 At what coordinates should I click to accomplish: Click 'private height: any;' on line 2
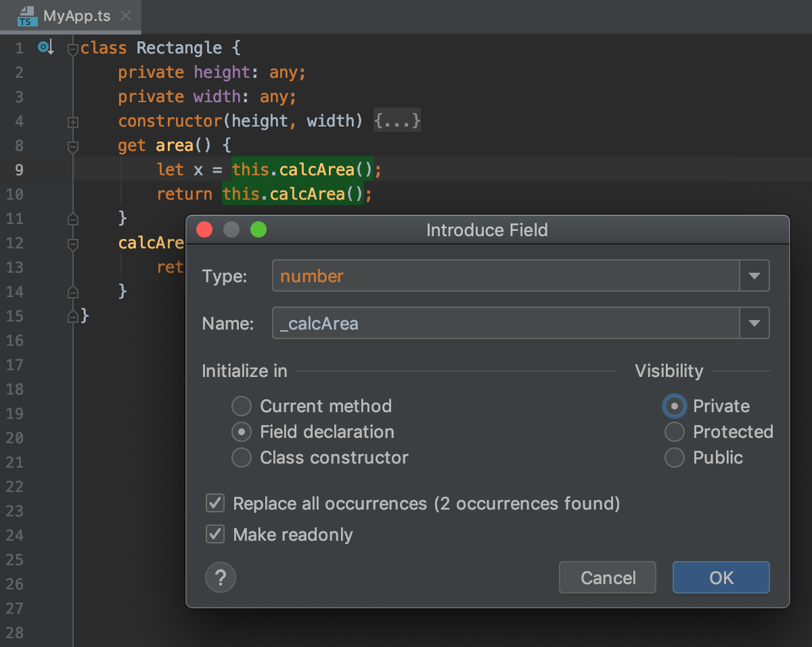pos(212,72)
